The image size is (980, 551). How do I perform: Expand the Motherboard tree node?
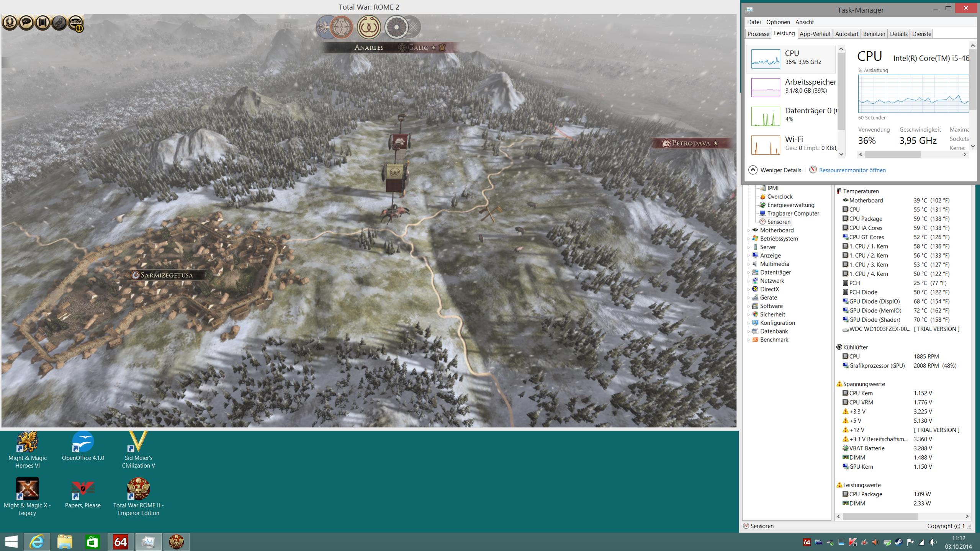(749, 230)
